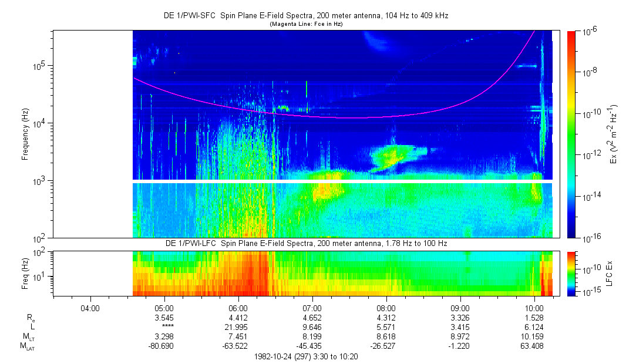This screenshot has width=636, height=364.
Task: Click the DE 1/PWI-LFC lower panel title
Action: coord(305,244)
